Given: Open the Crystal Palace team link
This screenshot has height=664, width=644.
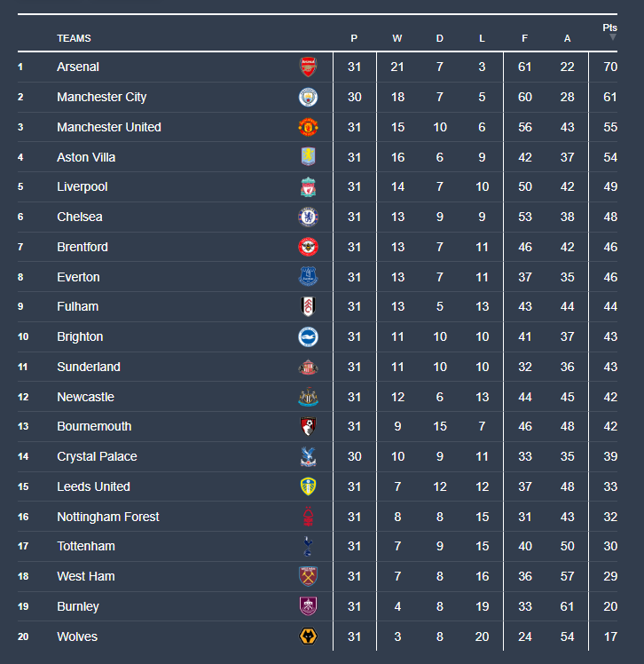Looking at the screenshot, I should [97, 456].
